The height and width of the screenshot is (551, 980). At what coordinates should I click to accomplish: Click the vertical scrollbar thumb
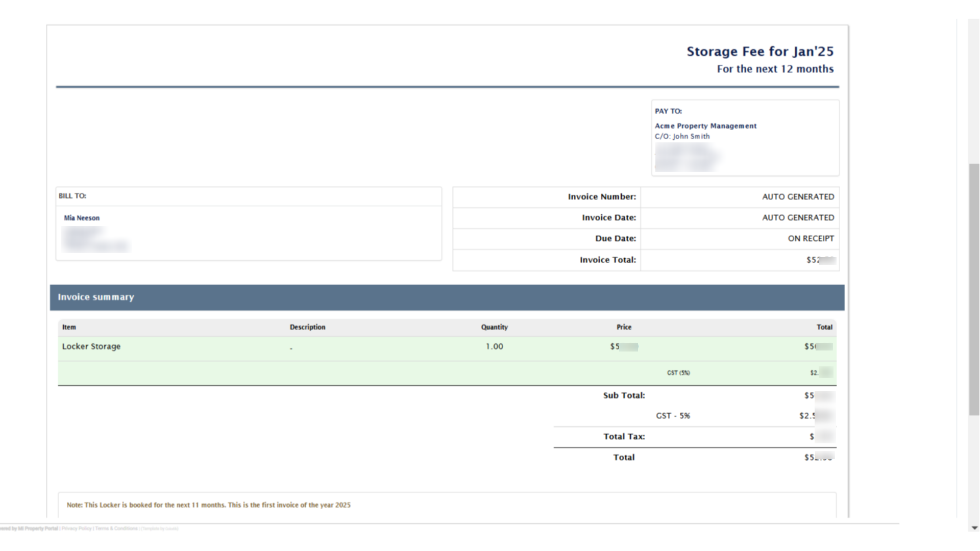[x=974, y=289]
